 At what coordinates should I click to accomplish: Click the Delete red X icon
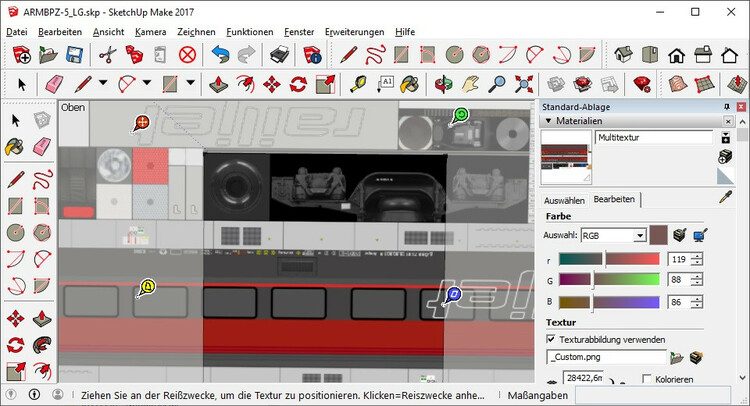click(188, 55)
